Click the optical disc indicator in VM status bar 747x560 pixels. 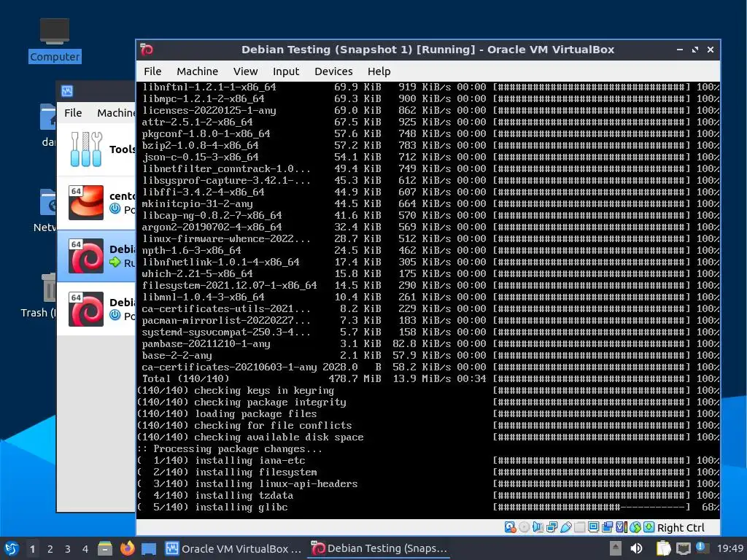pyautogui.click(x=524, y=527)
